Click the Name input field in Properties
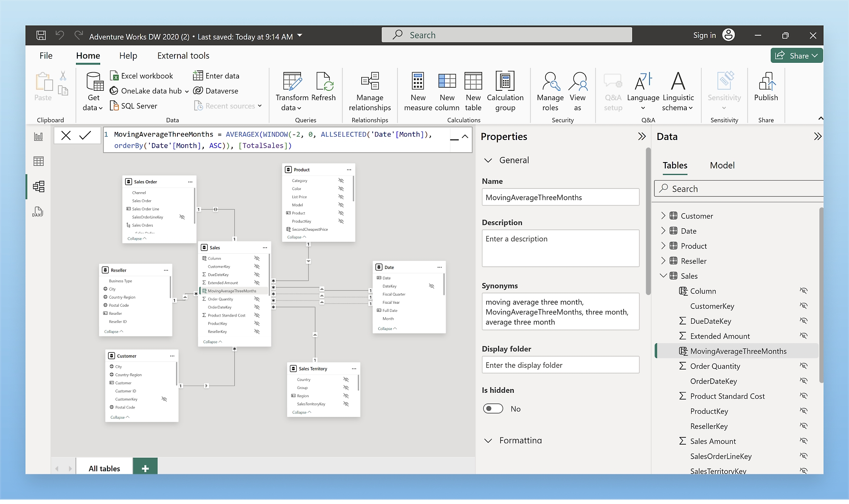This screenshot has height=504, width=849. click(560, 198)
